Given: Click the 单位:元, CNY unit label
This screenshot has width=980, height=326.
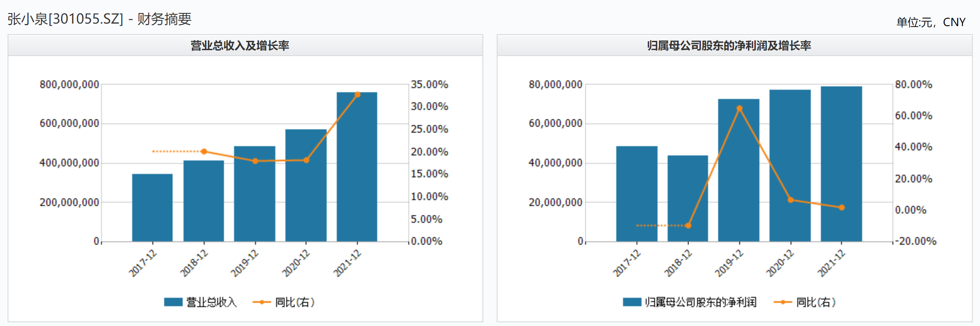Looking at the screenshot, I should (931, 22).
